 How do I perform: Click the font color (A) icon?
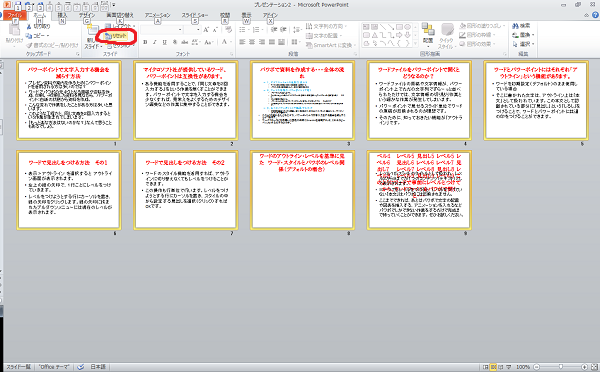[224, 42]
